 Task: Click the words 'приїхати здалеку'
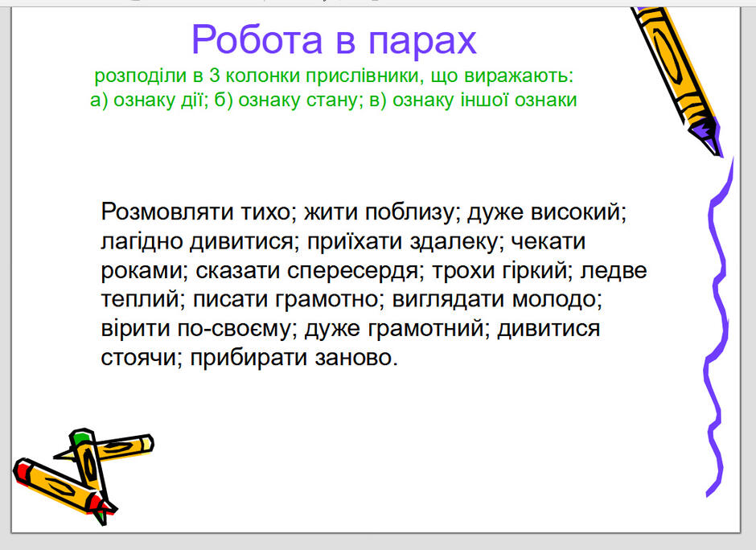[x=402, y=241]
